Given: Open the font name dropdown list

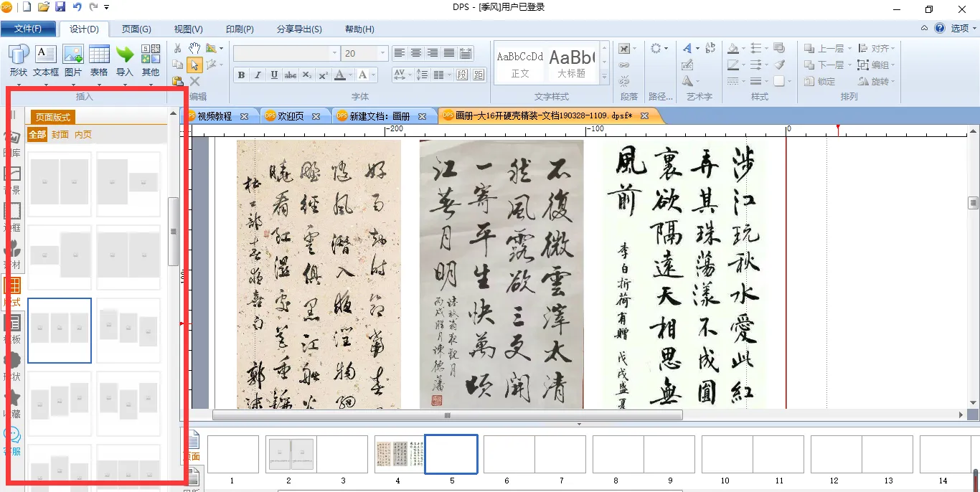Looking at the screenshot, I should (x=334, y=54).
